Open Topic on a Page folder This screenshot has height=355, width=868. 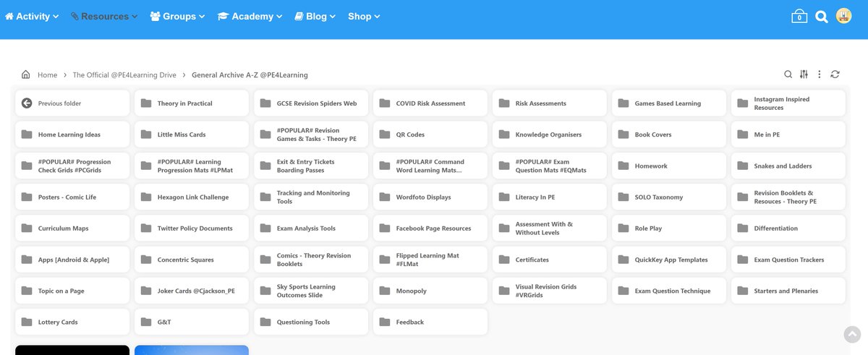pyautogui.click(x=72, y=291)
